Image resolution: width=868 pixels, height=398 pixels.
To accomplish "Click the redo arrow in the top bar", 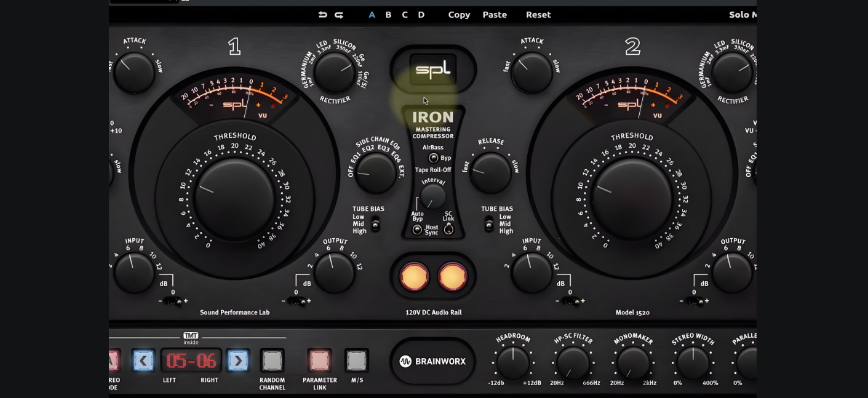I will click(339, 15).
